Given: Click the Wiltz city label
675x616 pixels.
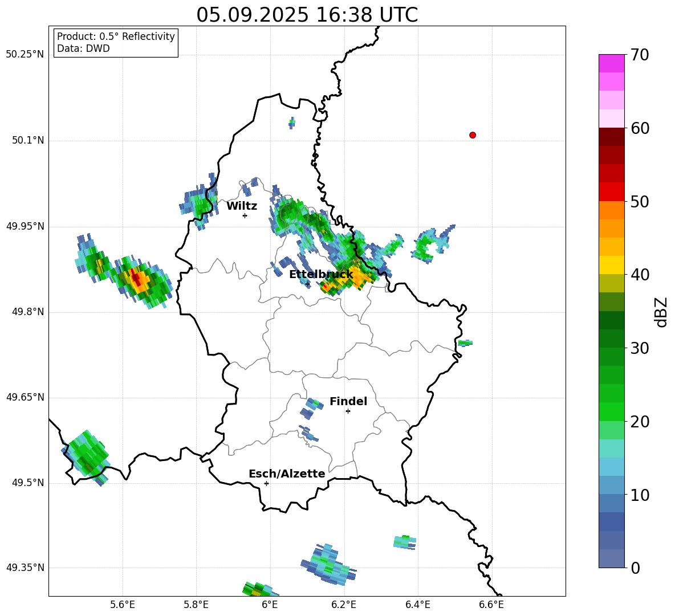Looking at the screenshot, I should (242, 206).
